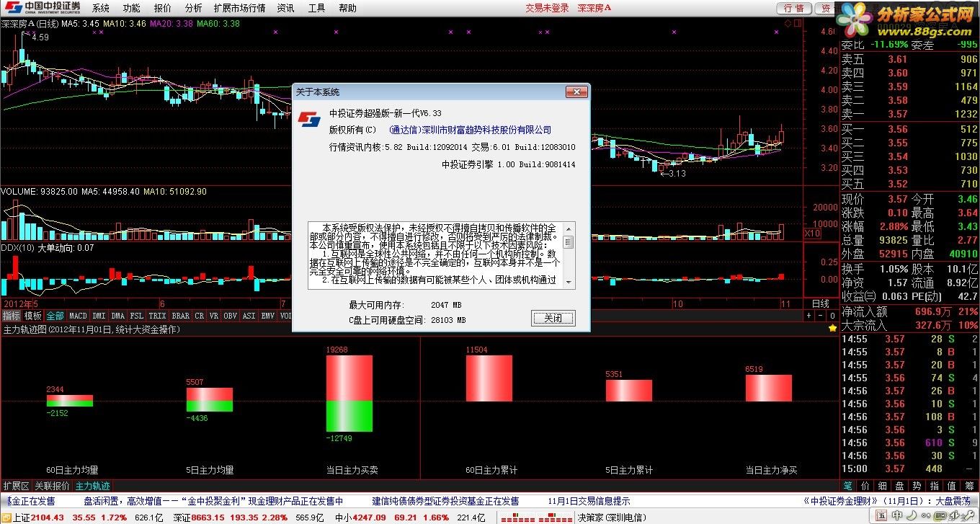Image resolution: width=980 pixels, height=524 pixels.
Task: Select the 细 tab in quote panel
Action: (882, 486)
